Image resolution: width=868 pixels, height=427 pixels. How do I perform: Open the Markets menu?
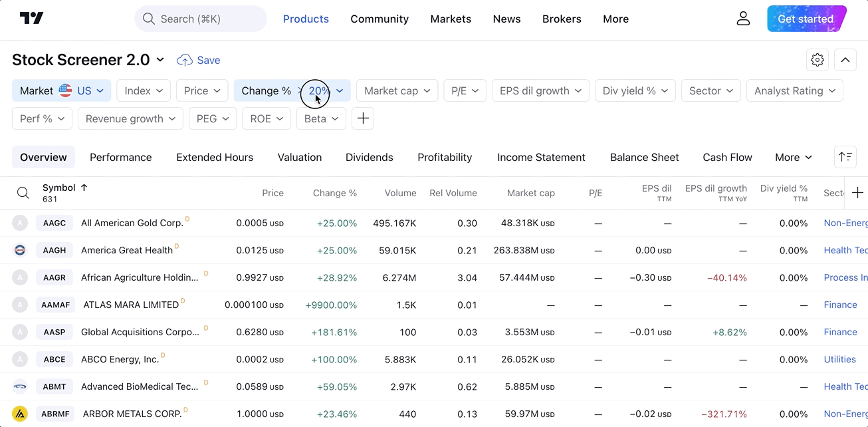tap(451, 19)
